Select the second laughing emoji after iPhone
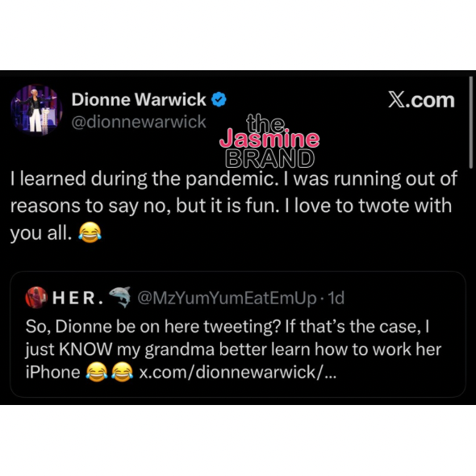Image resolution: width=476 pixels, height=476 pixels. [x=122, y=372]
